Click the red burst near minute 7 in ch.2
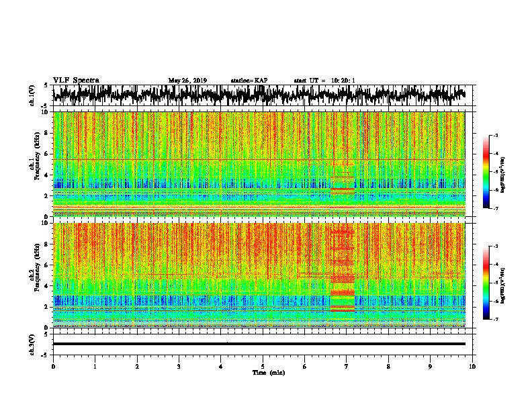Image resolution: width=532 pixels, height=411 pixels. [x=343, y=271]
